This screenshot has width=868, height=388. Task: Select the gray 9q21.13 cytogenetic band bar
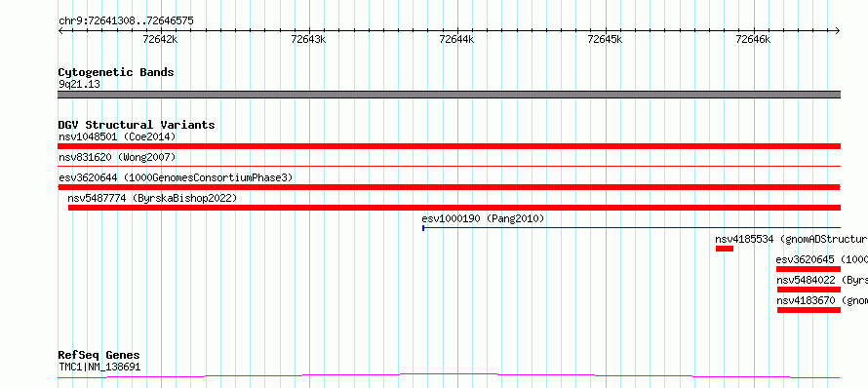[449, 95]
